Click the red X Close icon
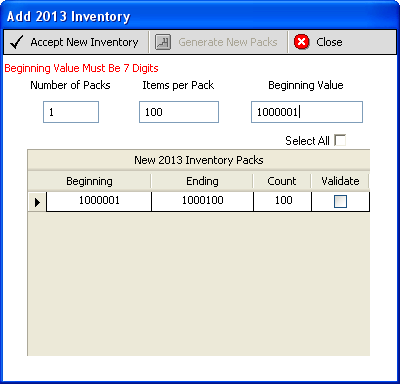400x384 pixels. click(302, 42)
